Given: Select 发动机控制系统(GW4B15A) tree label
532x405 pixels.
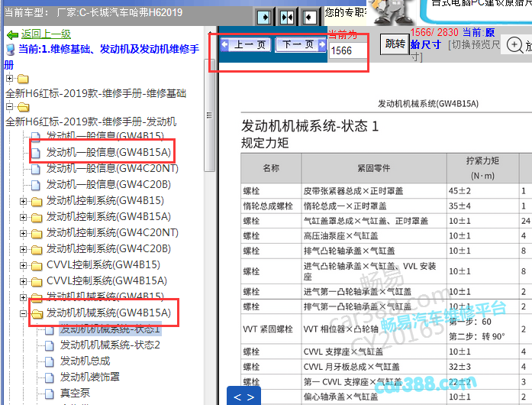Looking at the screenshot, I should (x=108, y=216).
